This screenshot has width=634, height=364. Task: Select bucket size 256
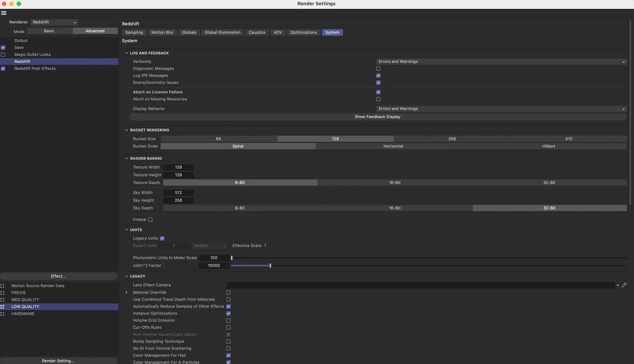(452, 139)
